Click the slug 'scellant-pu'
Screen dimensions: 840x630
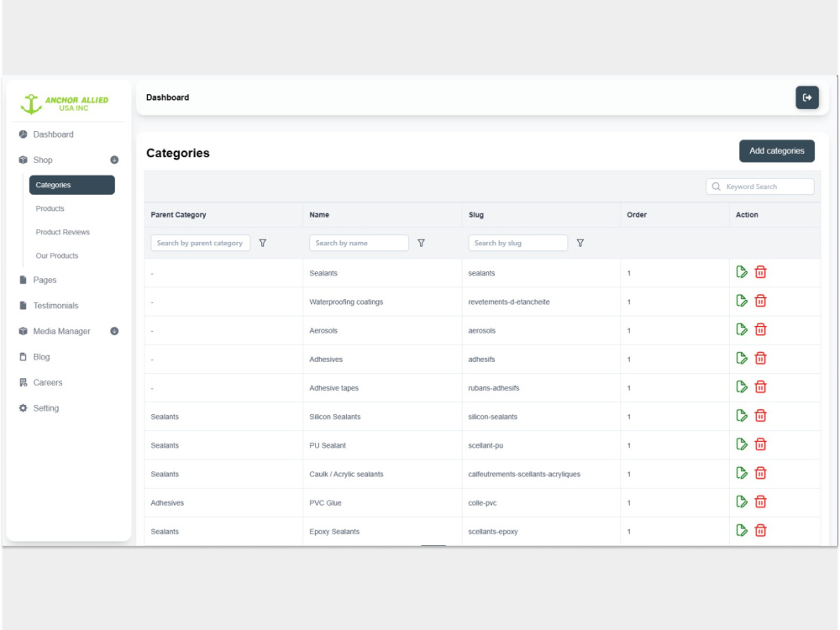[486, 446]
